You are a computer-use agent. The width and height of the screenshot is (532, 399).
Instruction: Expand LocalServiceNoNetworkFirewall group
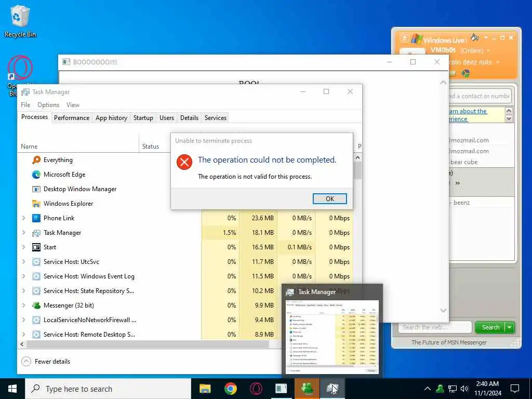(x=24, y=320)
